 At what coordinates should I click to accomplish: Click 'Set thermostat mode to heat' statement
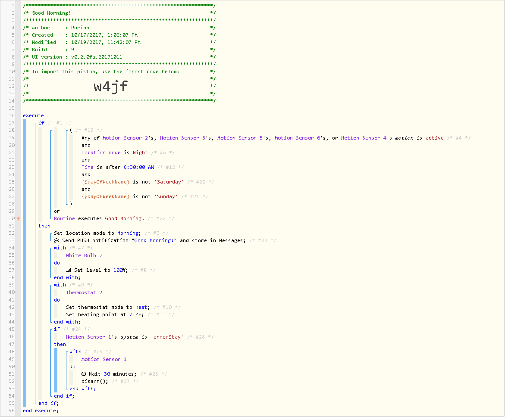[108, 308]
